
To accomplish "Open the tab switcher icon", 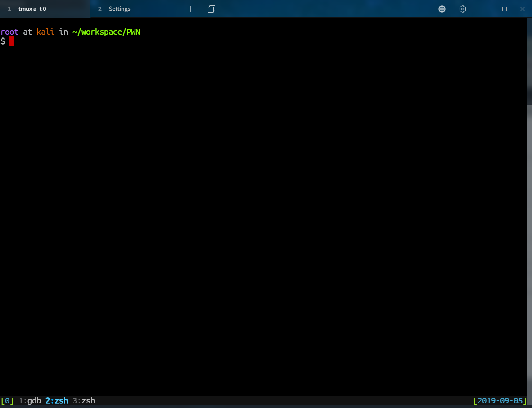I will pyautogui.click(x=212, y=9).
